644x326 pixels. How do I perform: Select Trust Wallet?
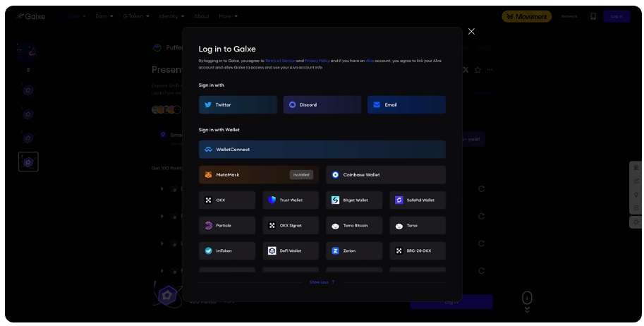(x=291, y=200)
